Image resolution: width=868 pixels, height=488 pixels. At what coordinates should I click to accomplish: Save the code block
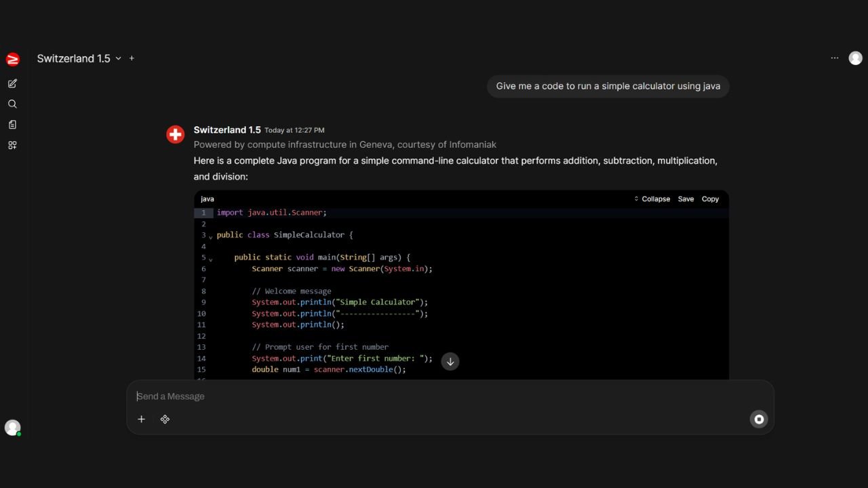coord(686,199)
